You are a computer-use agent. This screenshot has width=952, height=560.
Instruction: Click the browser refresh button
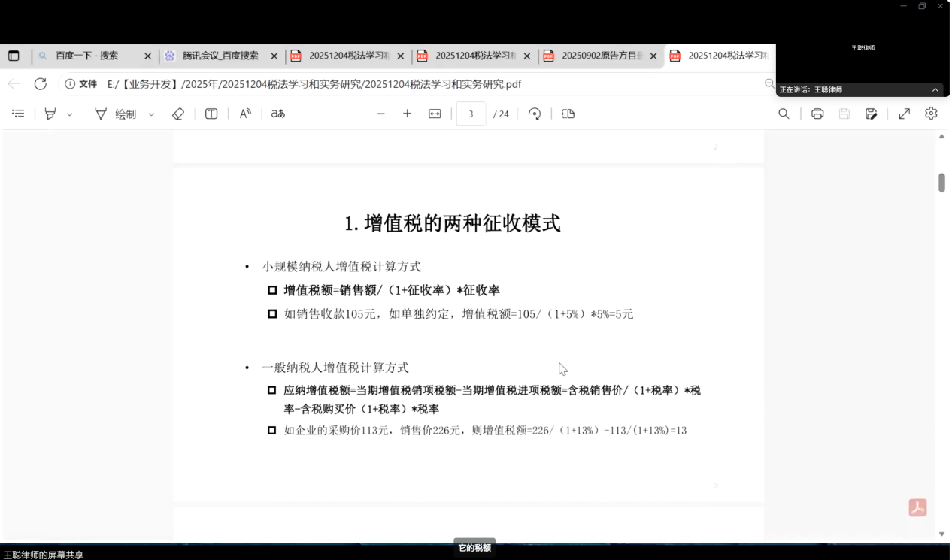coord(41,83)
